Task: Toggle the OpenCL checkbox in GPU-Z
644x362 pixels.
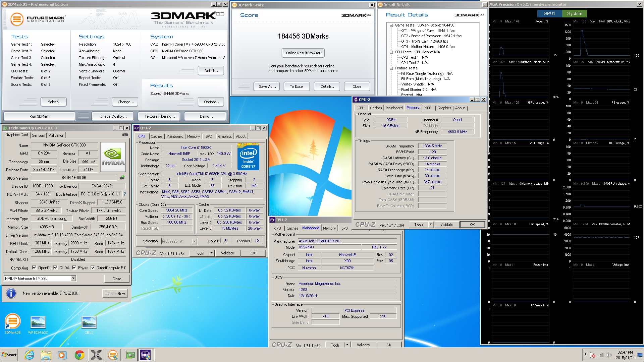Action: [x=34, y=268]
